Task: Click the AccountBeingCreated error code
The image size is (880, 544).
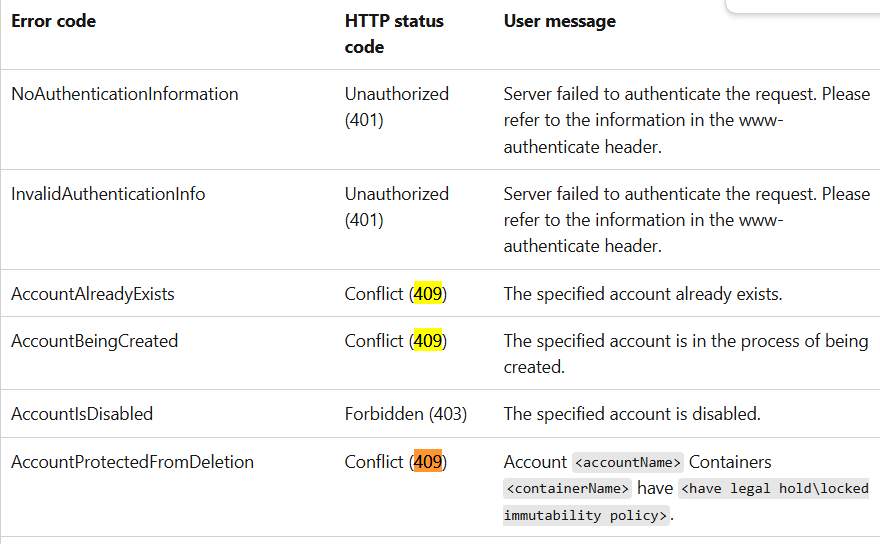Action: [x=94, y=341]
